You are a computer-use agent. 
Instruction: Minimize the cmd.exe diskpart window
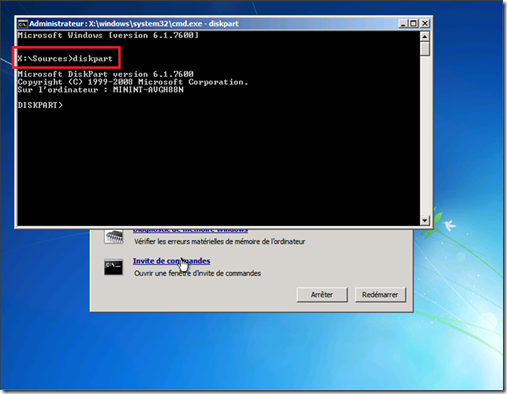[x=403, y=24]
